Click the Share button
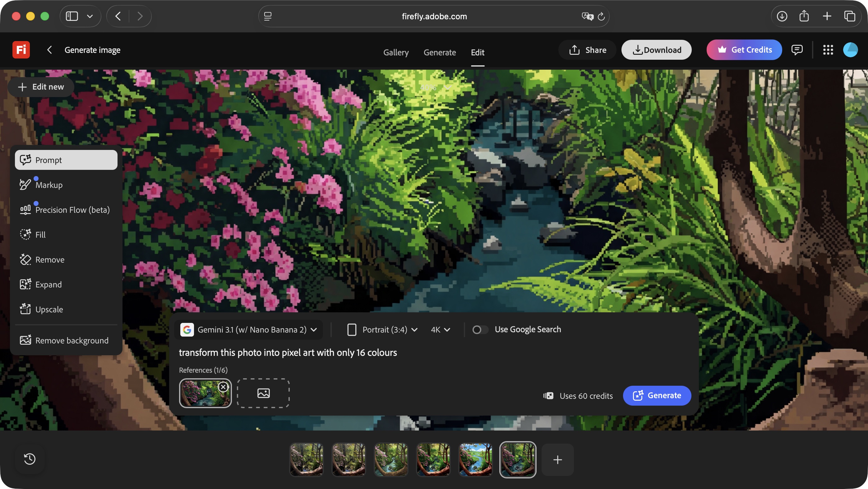Image resolution: width=868 pixels, height=489 pixels. (587, 50)
